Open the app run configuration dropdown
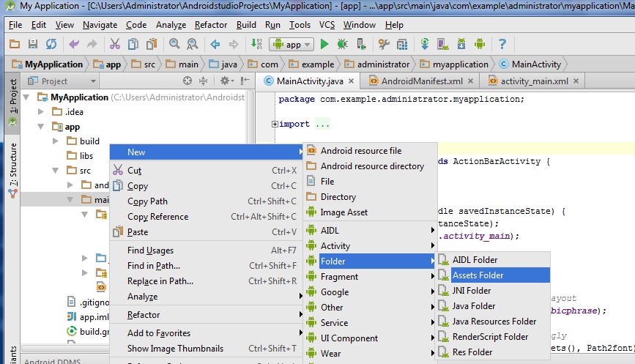The image size is (635, 364). click(291, 45)
